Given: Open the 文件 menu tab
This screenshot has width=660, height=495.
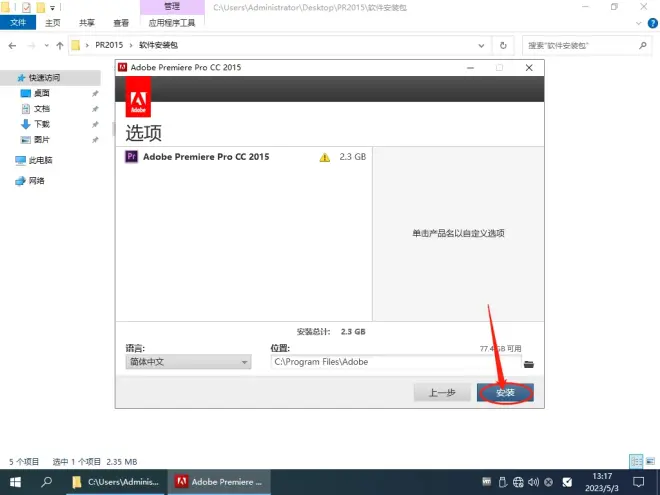Looking at the screenshot, I should tap(18, 22).
